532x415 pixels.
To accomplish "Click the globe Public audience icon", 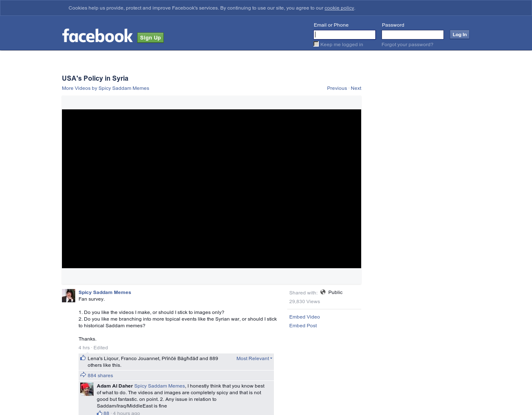I will click(x=323, y=292).
